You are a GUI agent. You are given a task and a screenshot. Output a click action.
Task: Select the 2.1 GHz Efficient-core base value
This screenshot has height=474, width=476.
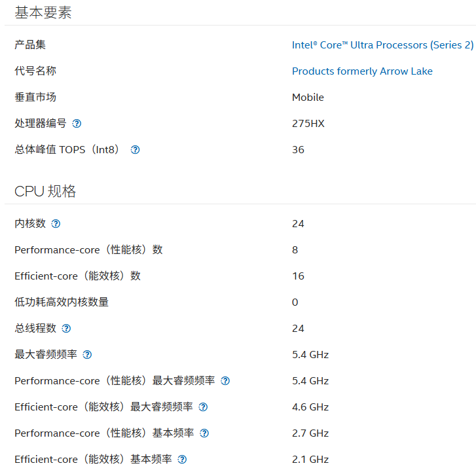coord(310,459)
